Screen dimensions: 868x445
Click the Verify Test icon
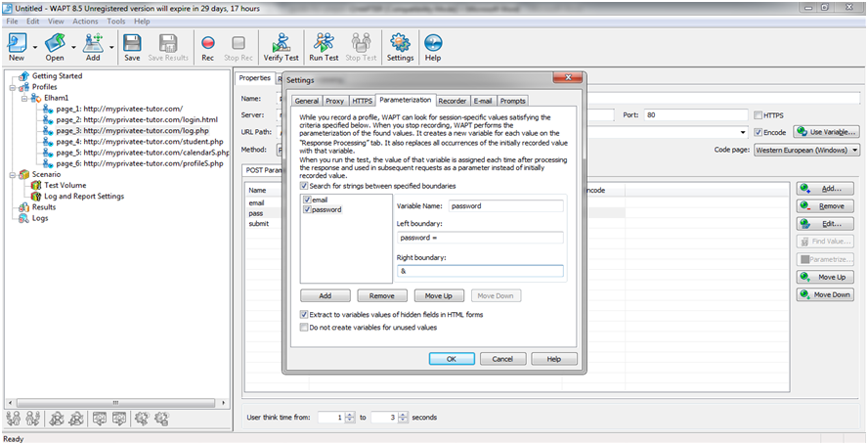280,46
